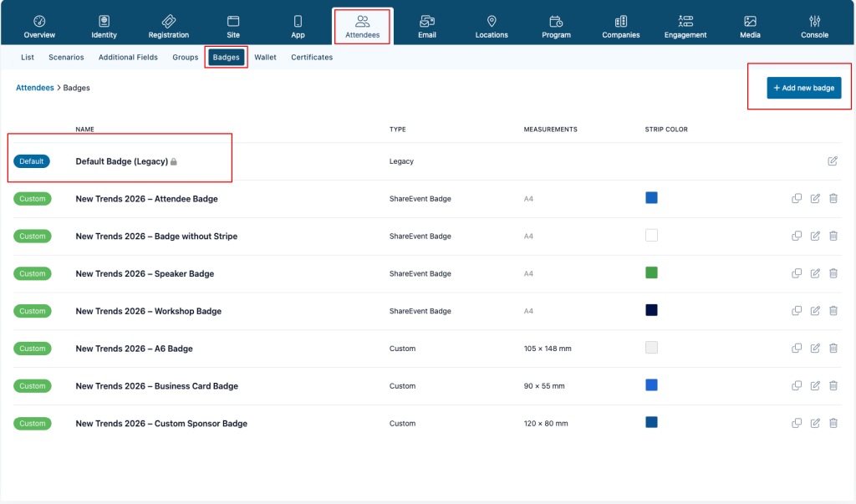The image size is (856, 504).
Task: Select the dark navy Workshop Badge swatch
Action: point(651,310)
